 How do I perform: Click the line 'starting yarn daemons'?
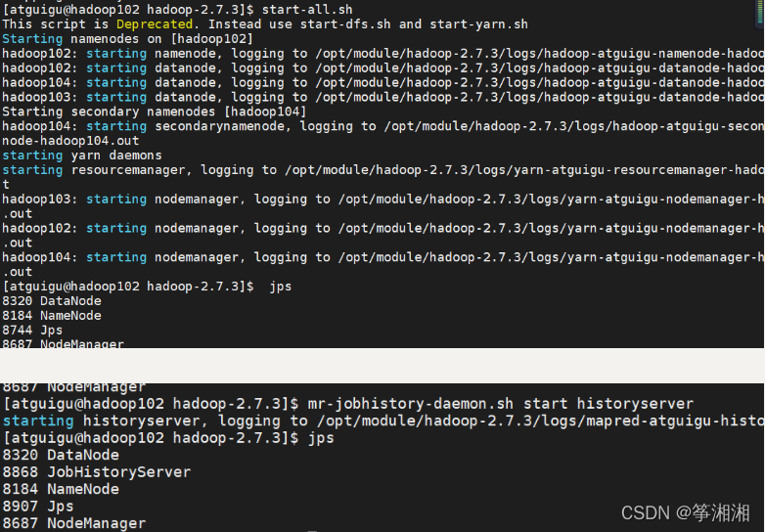click(x=82, y=155)
